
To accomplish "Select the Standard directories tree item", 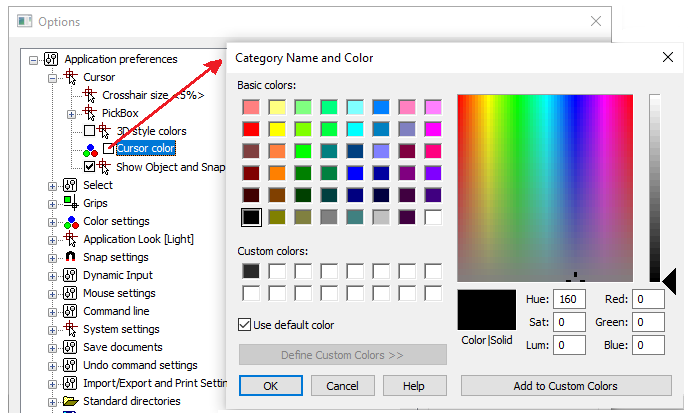I will pos(132,401).
